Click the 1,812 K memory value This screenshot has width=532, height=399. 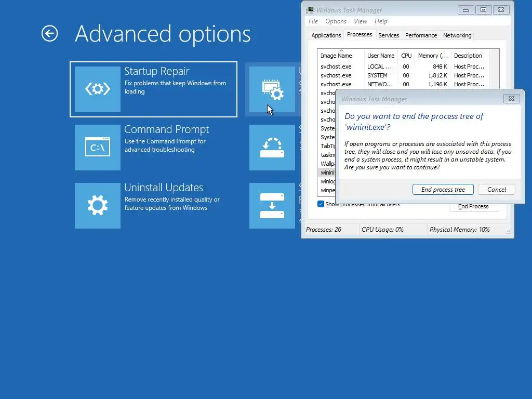click(x=437, y=75)
